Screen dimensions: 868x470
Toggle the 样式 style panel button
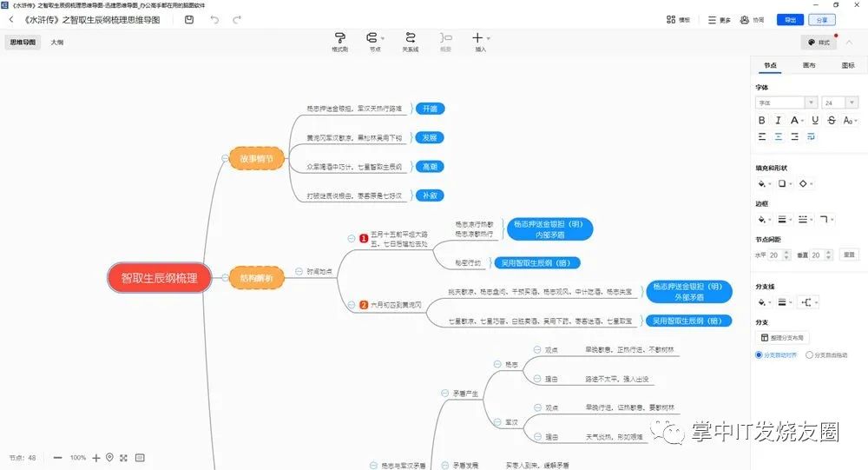(x=819, y=42)
